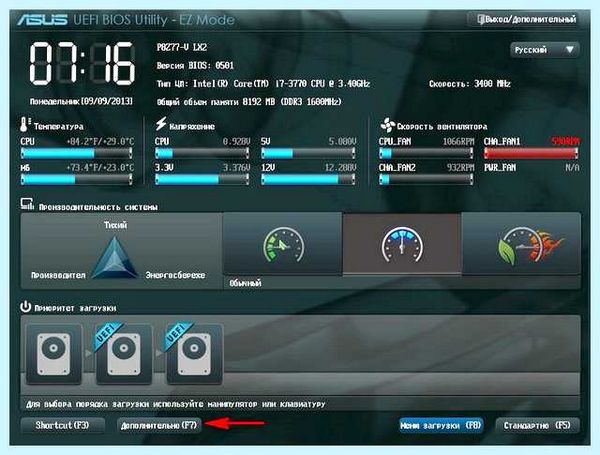Select the power saving green gauge mode

click(282, 244)
